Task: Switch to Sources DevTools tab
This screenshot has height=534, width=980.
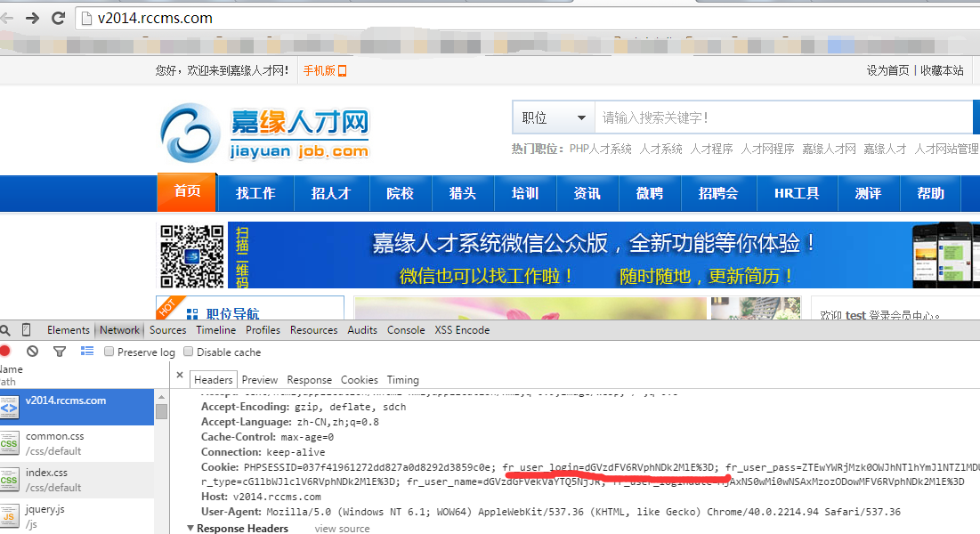Action: pyautogui.click(x=167, y=330)
